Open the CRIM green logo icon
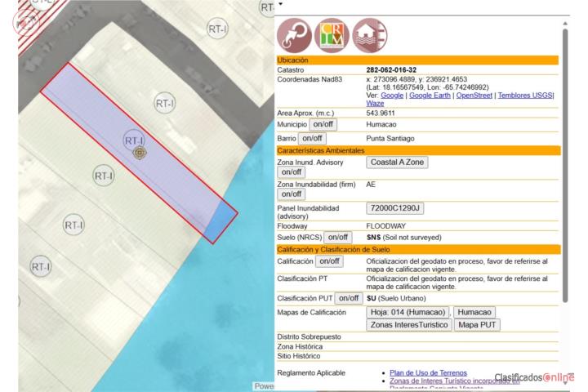Image resolution: width=588 pixels, height=392 pixels. coord(332,35)
